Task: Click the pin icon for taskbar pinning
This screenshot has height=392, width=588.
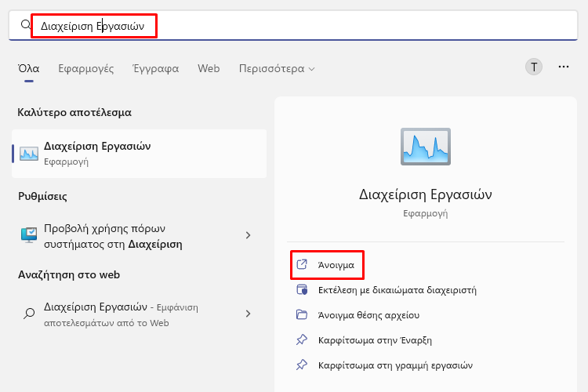Action: (x=302, y=365)
